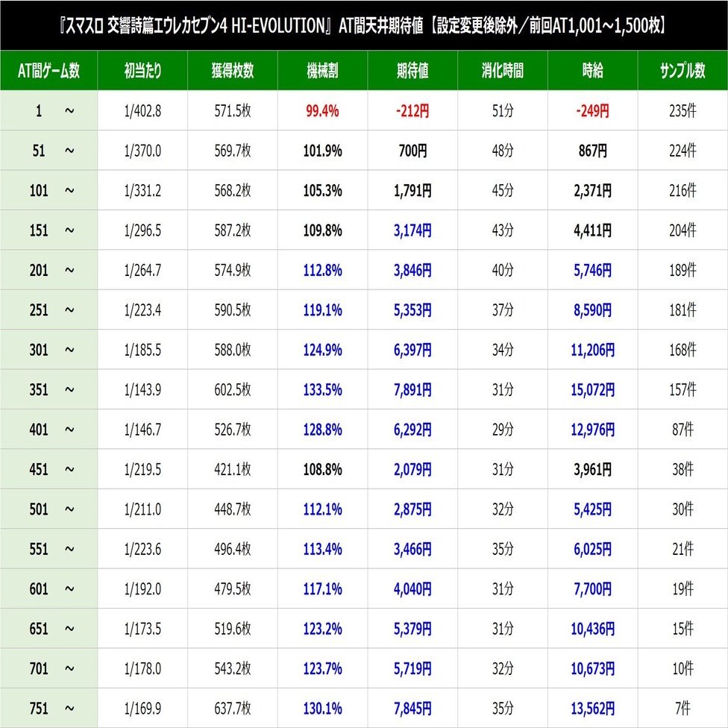Select the 651 ～ game range row label

click(48, 629)
